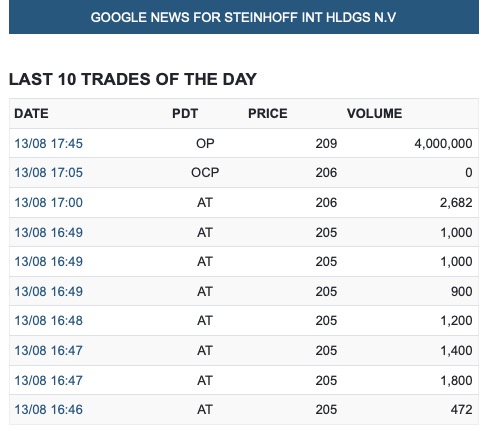Viewport: 486px width, 431px height.
Task: Click the 472 volume cell
Action: pos(461,410)
